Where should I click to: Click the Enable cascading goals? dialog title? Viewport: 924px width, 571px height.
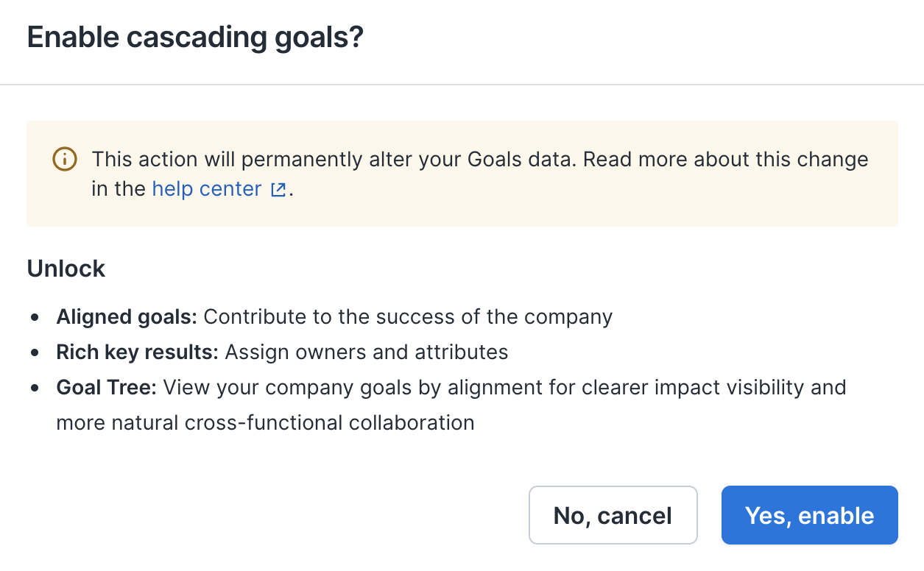[x=196, y=37]
